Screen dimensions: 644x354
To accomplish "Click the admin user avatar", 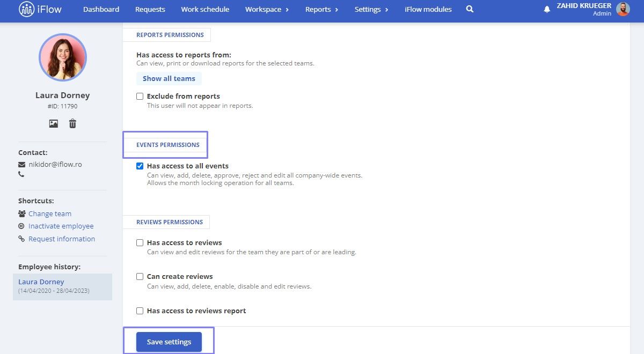I will 623,9.
